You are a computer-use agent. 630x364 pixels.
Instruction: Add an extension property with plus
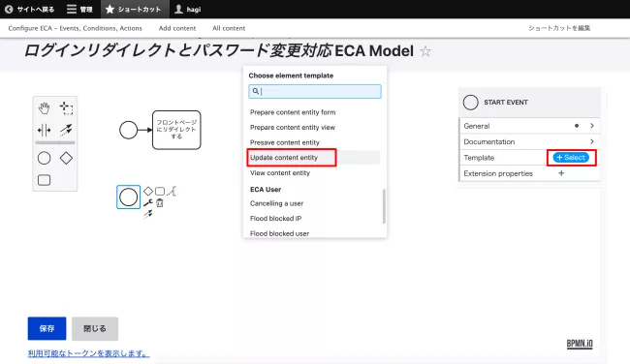click(x=561, y=173)
